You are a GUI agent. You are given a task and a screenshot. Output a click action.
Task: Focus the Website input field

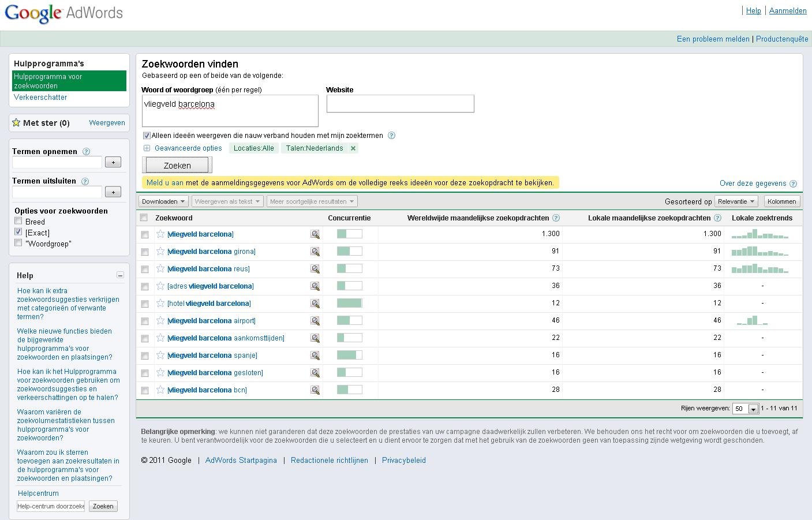click(401, 104)
